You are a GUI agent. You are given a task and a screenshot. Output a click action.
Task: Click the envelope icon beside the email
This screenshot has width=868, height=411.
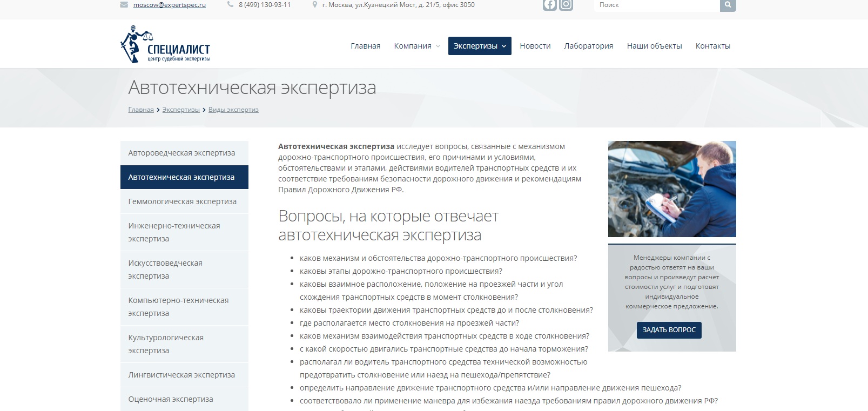pos(124,5)
